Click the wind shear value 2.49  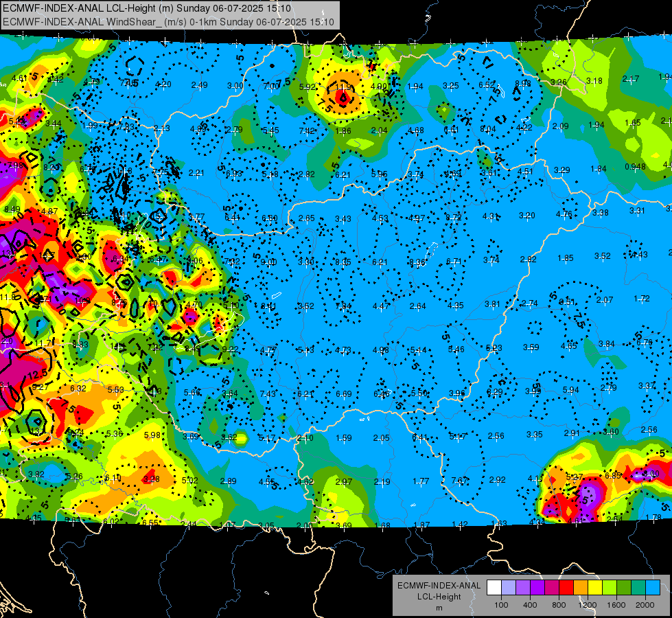(199, 85)
